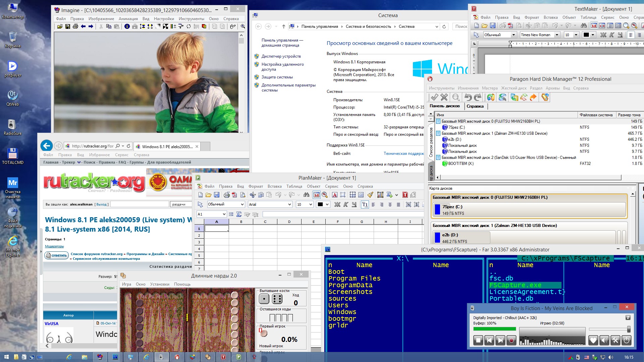Open the autosum dropdown arrow in PlanMaker
The image size is (644, 362).
point(396,195)
